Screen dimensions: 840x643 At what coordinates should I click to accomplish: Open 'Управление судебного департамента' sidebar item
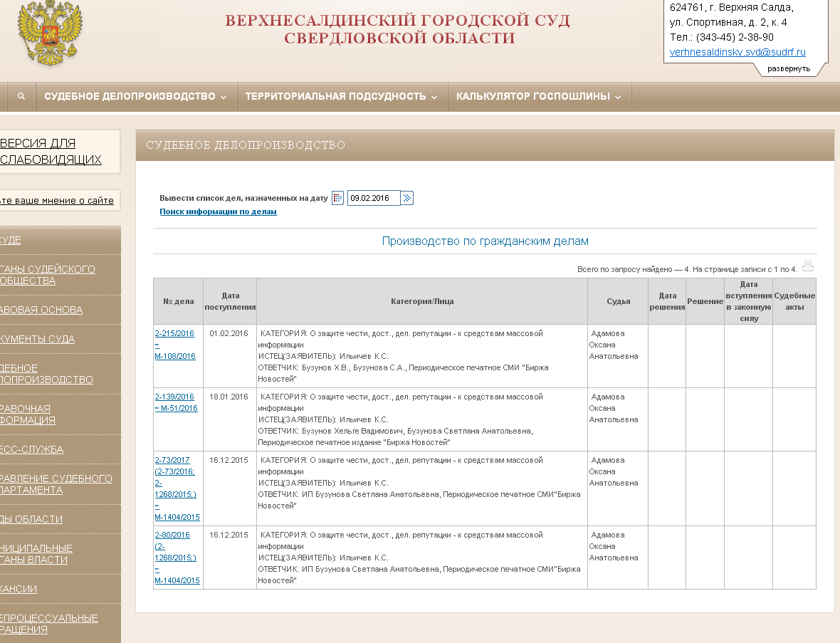point(56,484)
